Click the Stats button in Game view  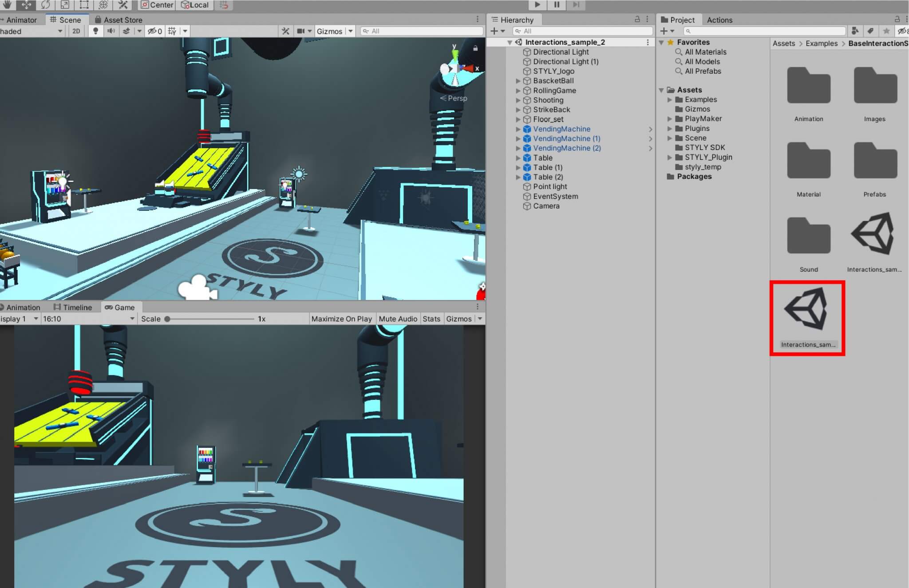click(432, 319)
